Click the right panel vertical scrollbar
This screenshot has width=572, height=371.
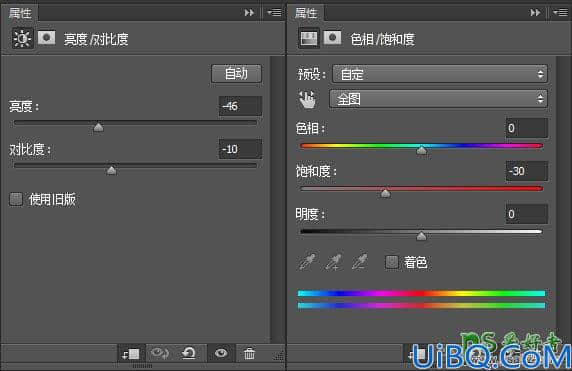coord(564,199)
